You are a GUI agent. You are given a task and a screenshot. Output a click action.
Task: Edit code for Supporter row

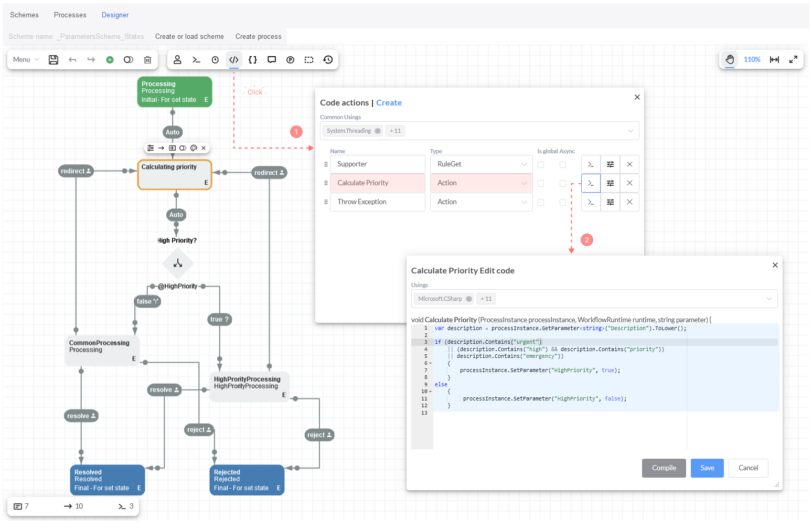[591, 164]
